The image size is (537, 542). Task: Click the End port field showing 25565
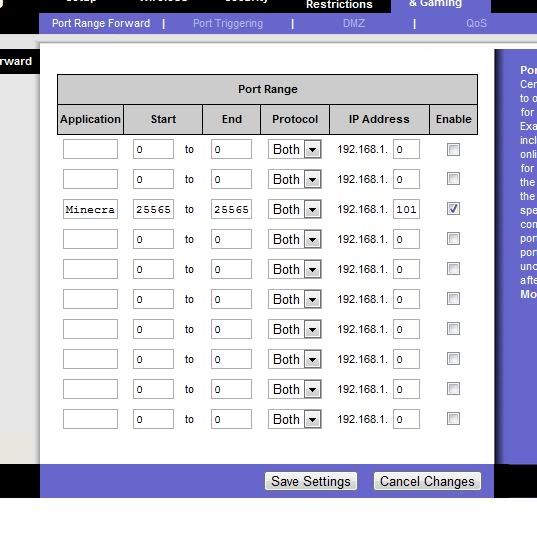coord(231,209)
